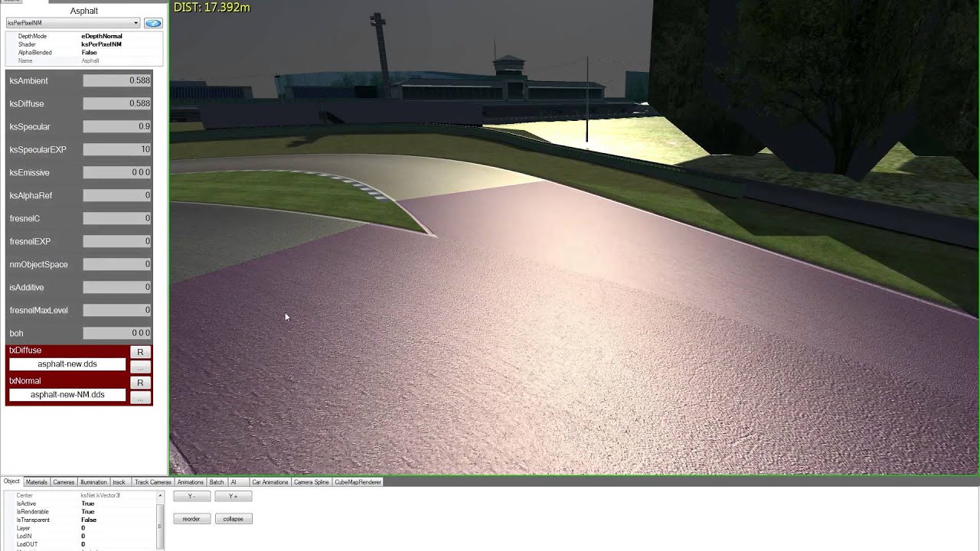Image resolution: width=980 pixels, height=551 pixels.
Task: Click the collapse button
Action: coord(234,519)
